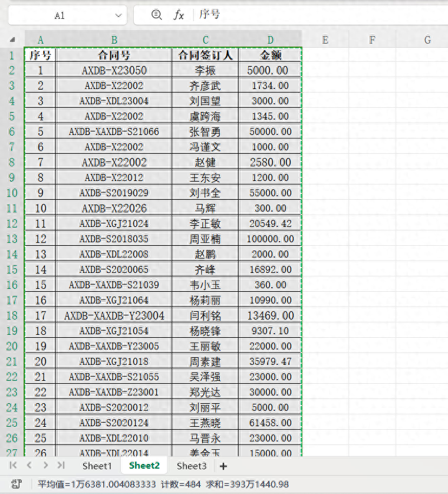
Task: Select row 10 header
Action: (x=12, y=193)
